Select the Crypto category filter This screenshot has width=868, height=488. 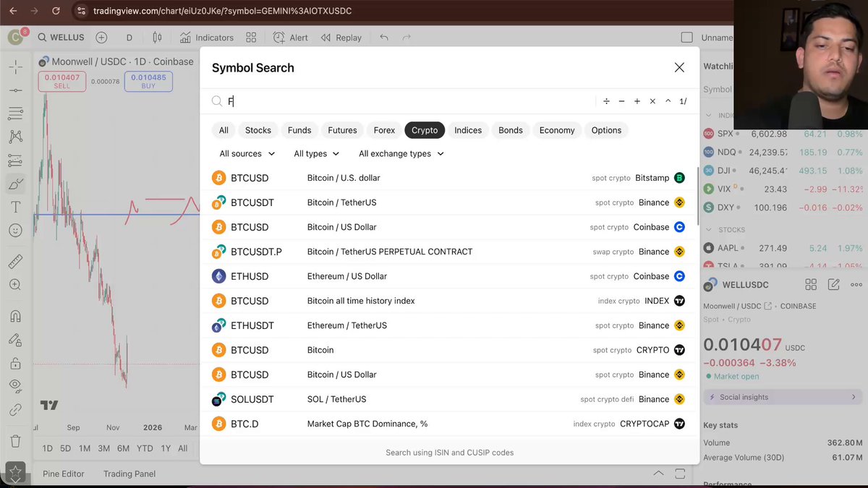[x=425, y=130]
